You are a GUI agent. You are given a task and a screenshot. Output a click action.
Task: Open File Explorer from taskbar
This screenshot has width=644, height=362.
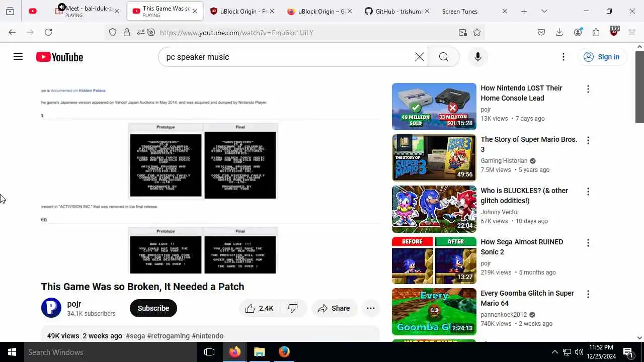[x=260, y=352]
